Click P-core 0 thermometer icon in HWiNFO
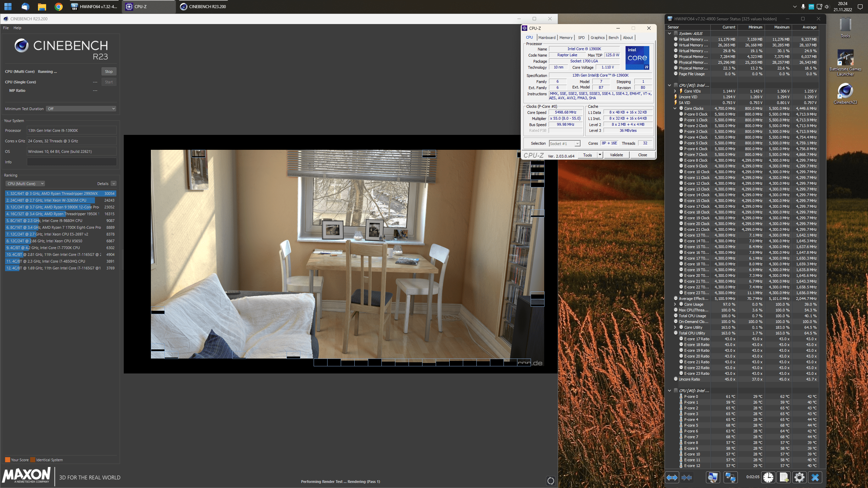Screen dimensions: 868x488 (x=681, y=396)
